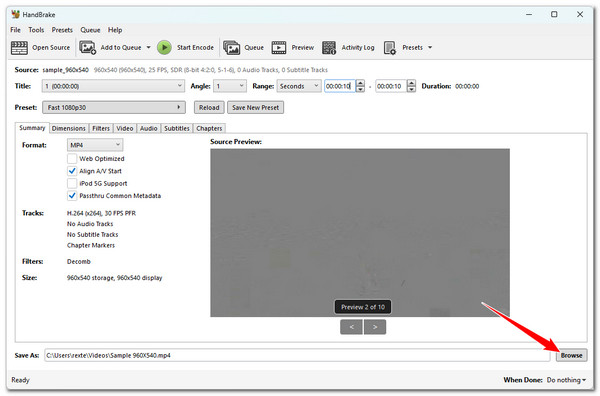The image size is (600, 396).
Task: Click the HandBrake app logo in title bar
Action: point(15,15)
